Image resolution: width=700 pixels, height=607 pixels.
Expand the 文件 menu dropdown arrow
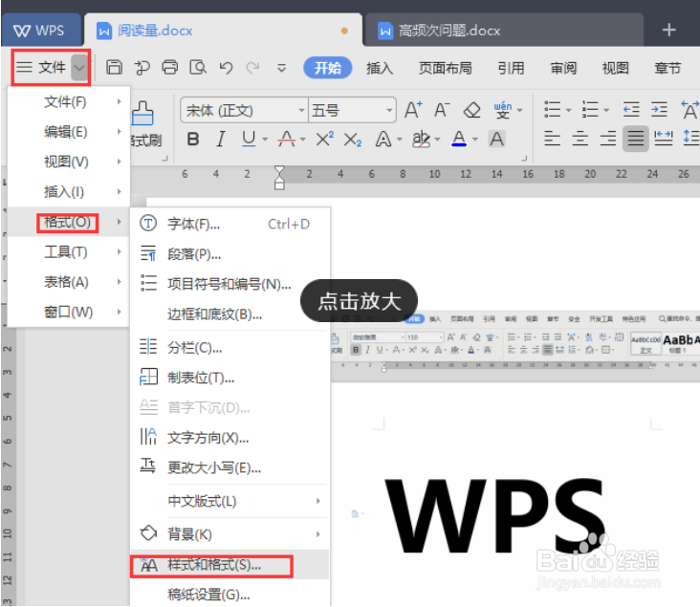[x=79, y=68]
